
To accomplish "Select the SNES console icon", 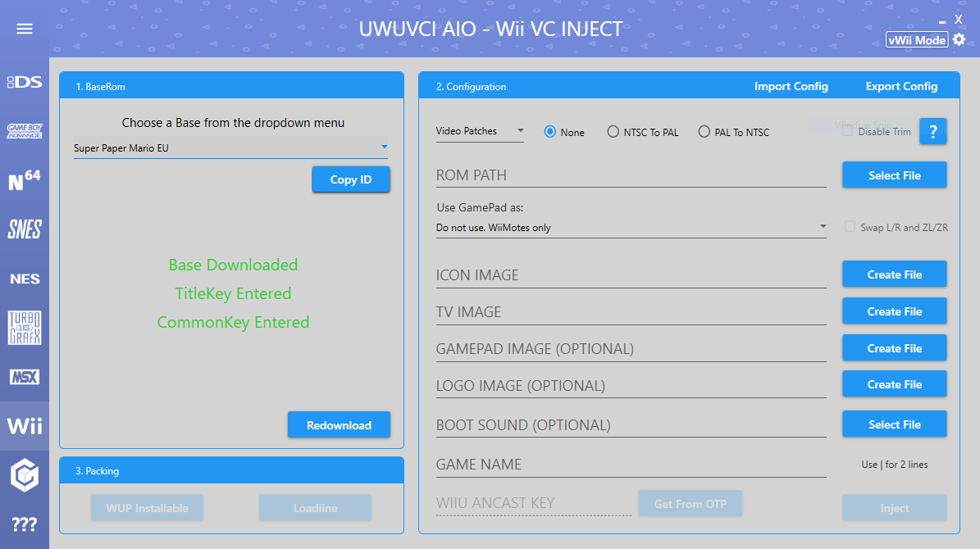I will coord(25,229).
